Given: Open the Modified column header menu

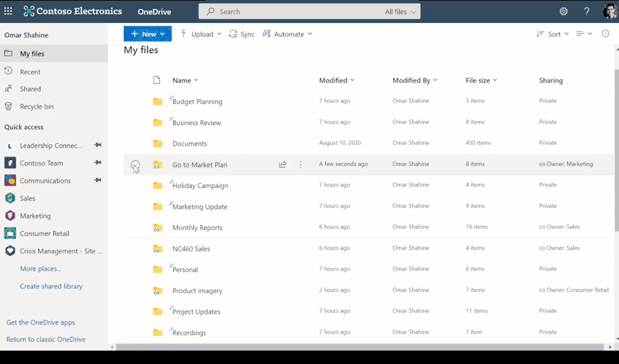Looking at the screenshot, I should [x=336, y=80].
